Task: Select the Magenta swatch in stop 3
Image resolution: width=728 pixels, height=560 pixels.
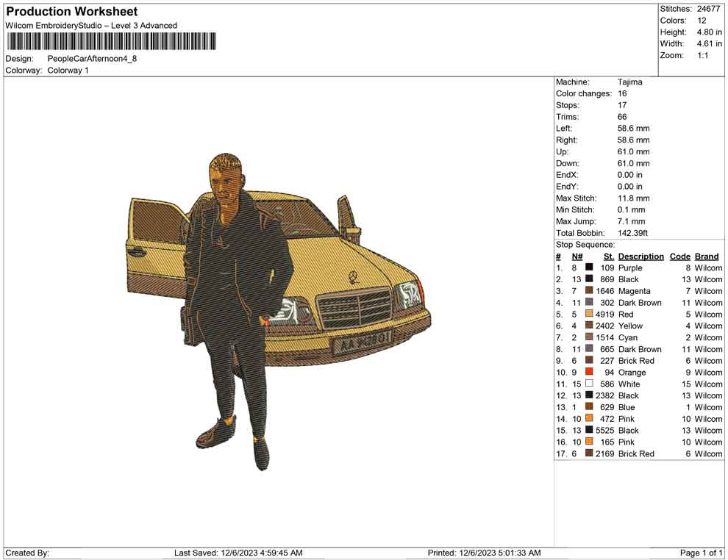Action: coord(589,291)
